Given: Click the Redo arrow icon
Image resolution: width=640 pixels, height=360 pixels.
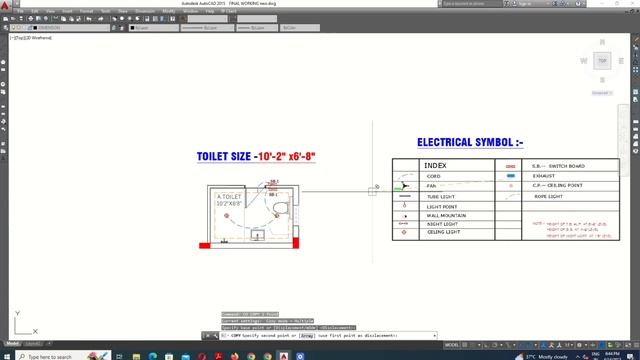Looking at the screenshot, I should [x=100, y=19].
